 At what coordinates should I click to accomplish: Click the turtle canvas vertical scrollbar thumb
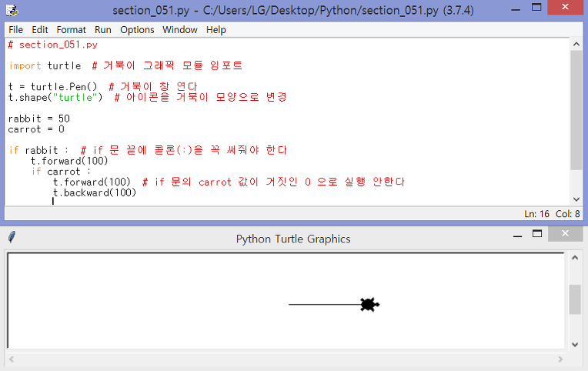pos(575,299)
